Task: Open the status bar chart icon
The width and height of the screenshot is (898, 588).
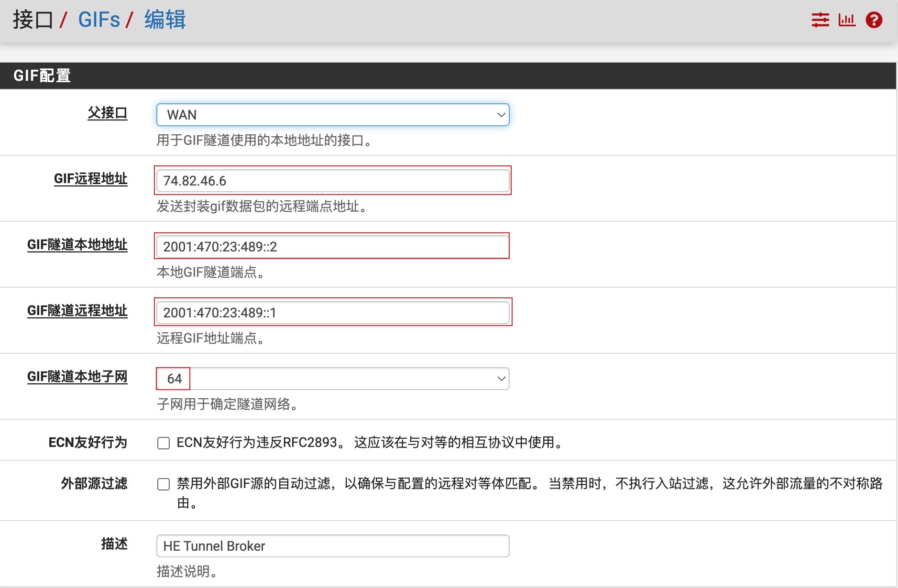Action: [x=846, y=20]
